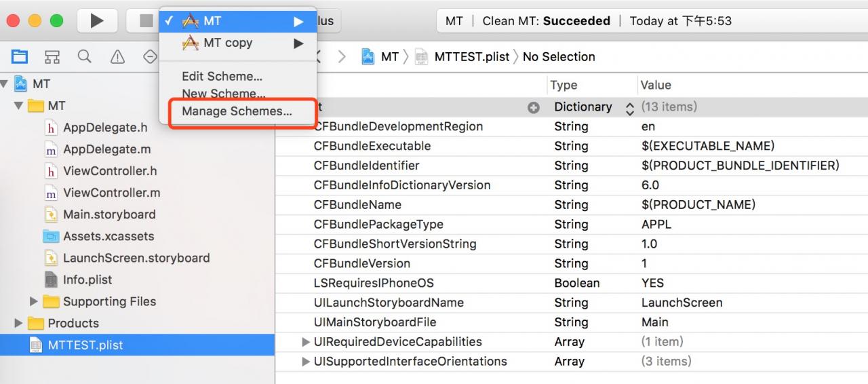Add a row with the plus icon
868x384 pixels.
[534, 107]
